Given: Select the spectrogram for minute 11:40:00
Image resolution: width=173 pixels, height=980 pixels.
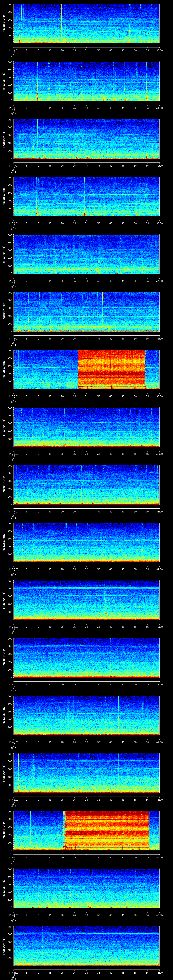Looking at the screenshot, I should pos(86,658).
